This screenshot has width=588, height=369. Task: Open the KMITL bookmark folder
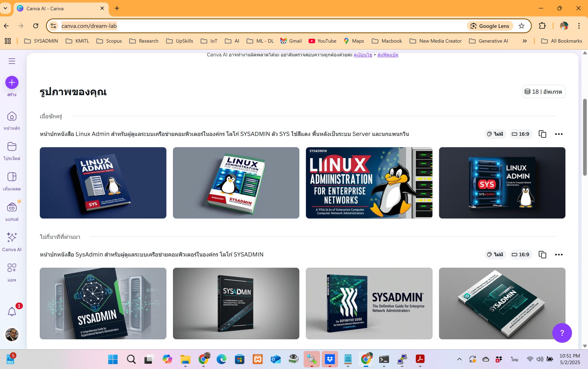pos(77,41)
